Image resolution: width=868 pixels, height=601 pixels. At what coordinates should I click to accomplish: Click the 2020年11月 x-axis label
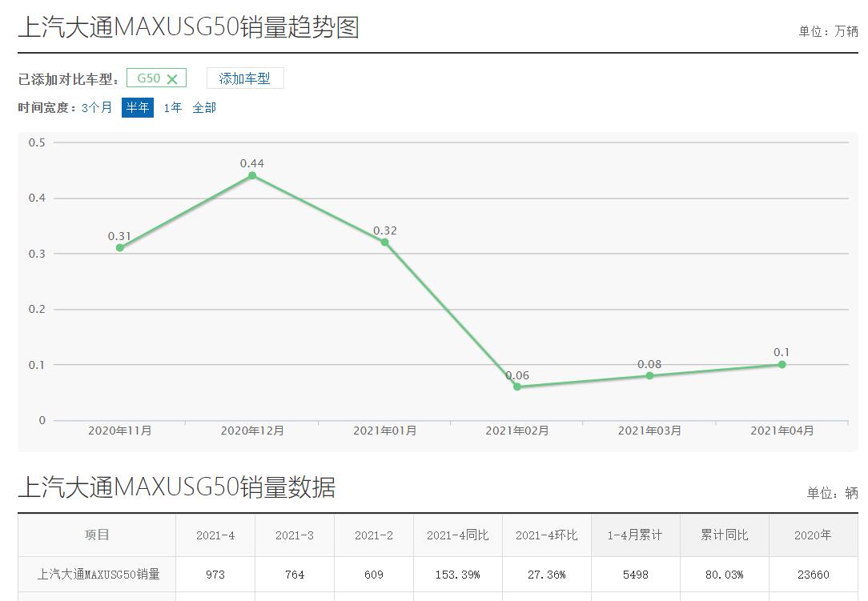[x=119, y=431]
